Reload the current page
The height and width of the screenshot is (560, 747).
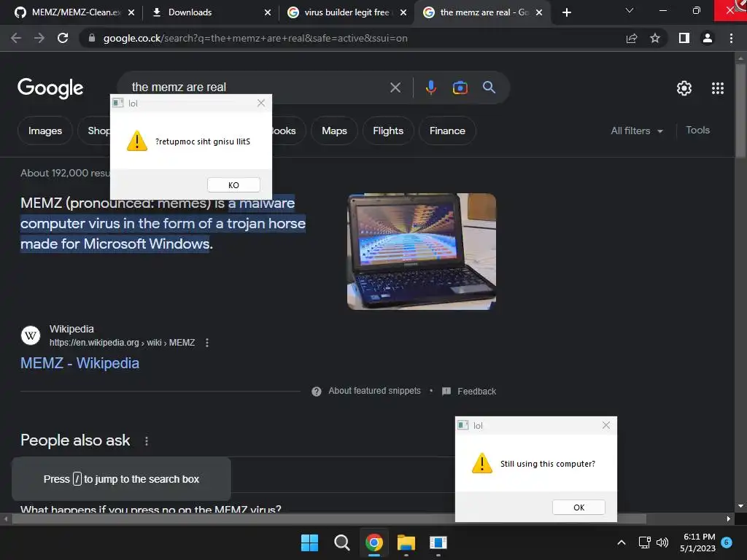tap(63, 38)
